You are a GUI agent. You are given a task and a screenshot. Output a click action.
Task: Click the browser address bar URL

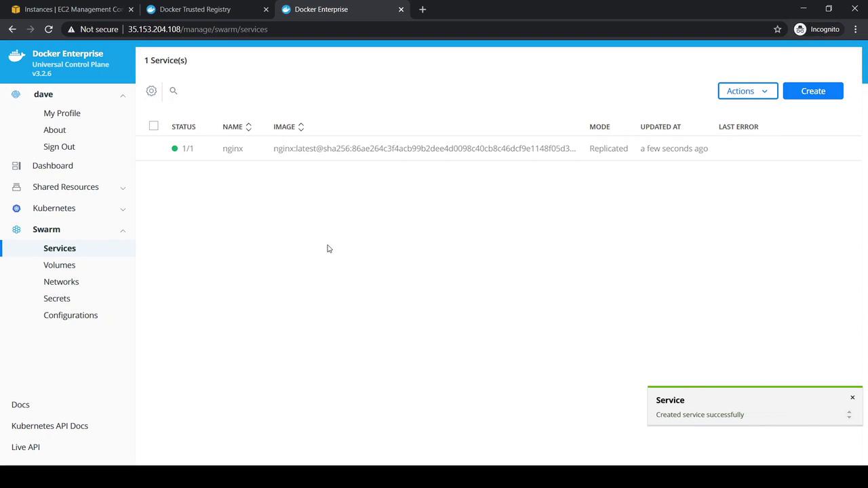pos(198,29)
